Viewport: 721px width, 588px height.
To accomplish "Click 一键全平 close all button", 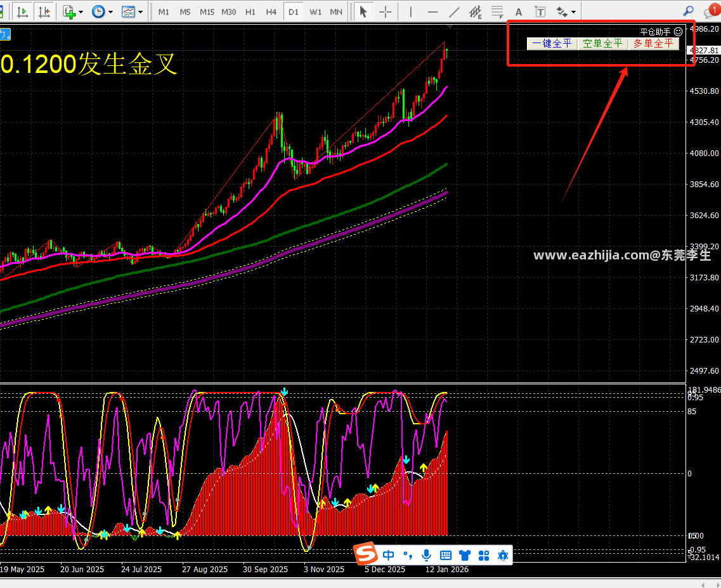I will (x=552, y=44).
